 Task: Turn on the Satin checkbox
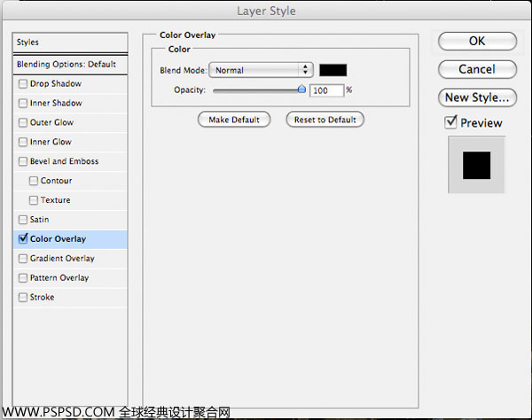(x=23, y=220)
